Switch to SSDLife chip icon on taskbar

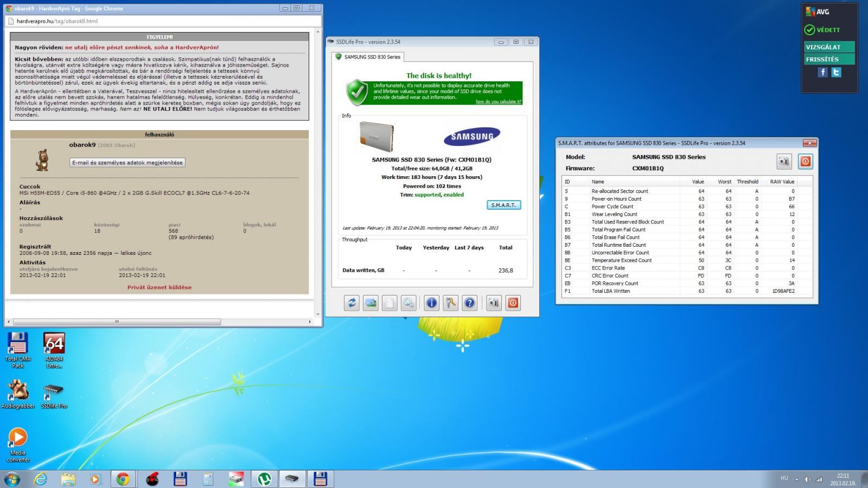tap(292, 479)
